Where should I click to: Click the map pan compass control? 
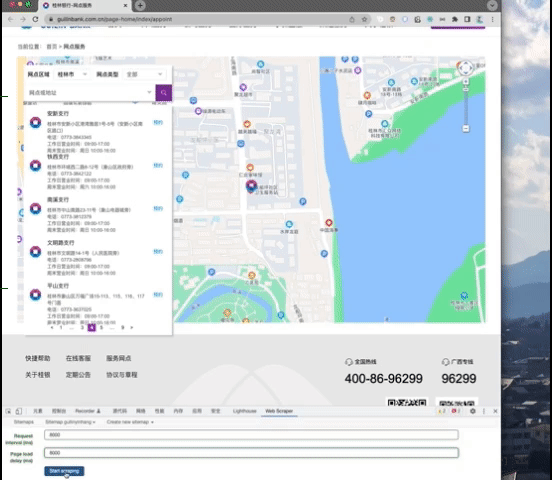tap(466, 67)
